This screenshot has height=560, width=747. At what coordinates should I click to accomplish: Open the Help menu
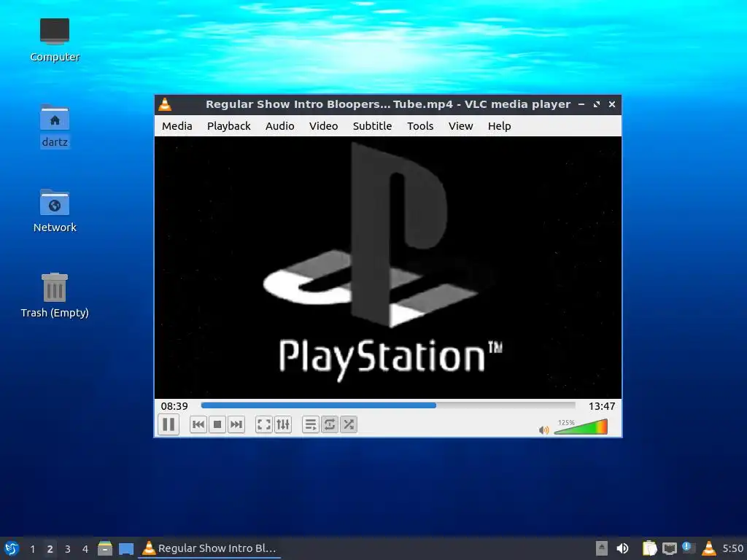click(499, 126)
